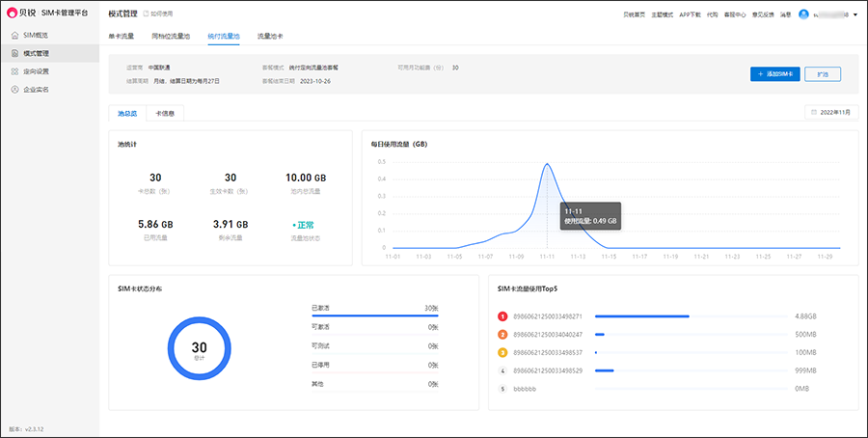Screen dimensions: 868x438
Task: Click the blue user avatar icon
Action: 803,14
